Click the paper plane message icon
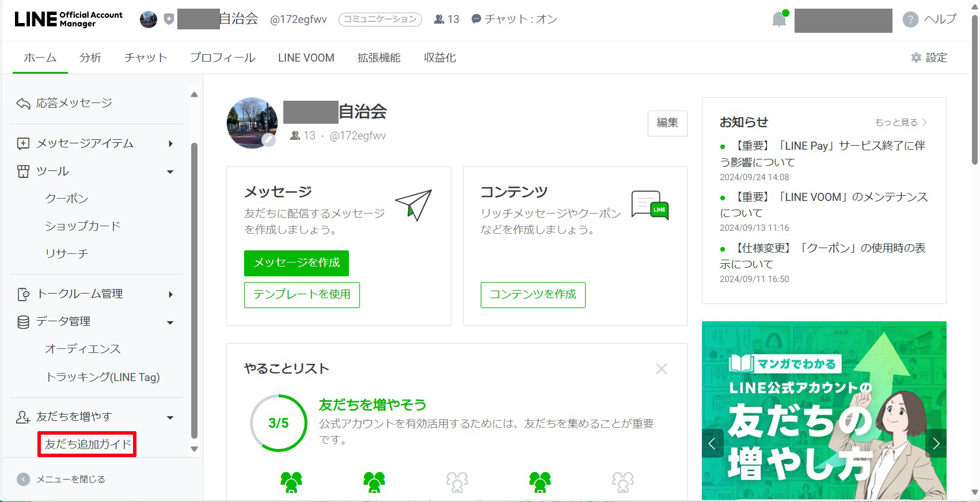Image resolution: width=980 pixels, height=502 pixels. click(413, 205)
